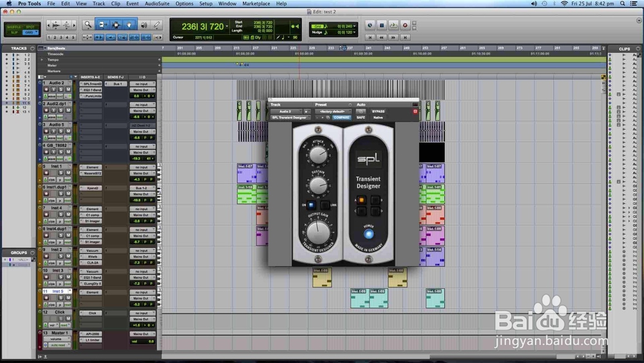Select the Pencil tool

(x=157, y=25)
